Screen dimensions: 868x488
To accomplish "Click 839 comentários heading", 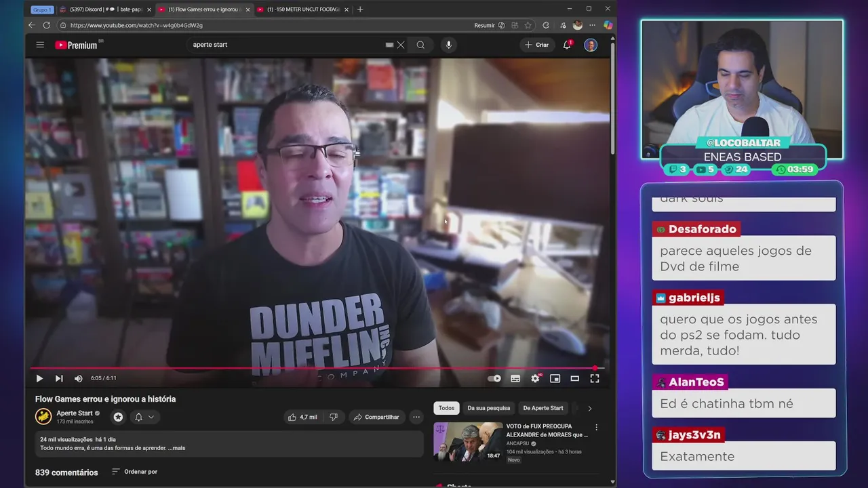I will pos(66,472).
